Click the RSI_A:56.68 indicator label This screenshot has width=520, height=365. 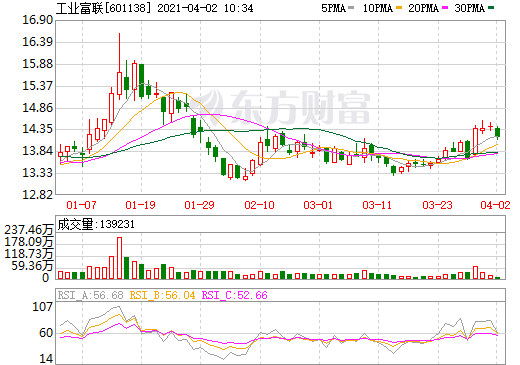click(x=90, y=295)
